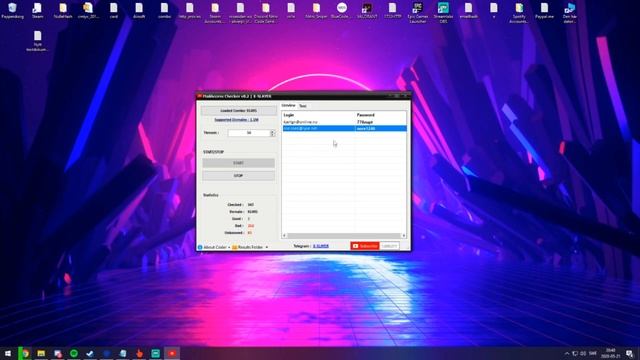Select the first login row in results
The height and width of the screenshot is (360, 640).
(344, 122)
